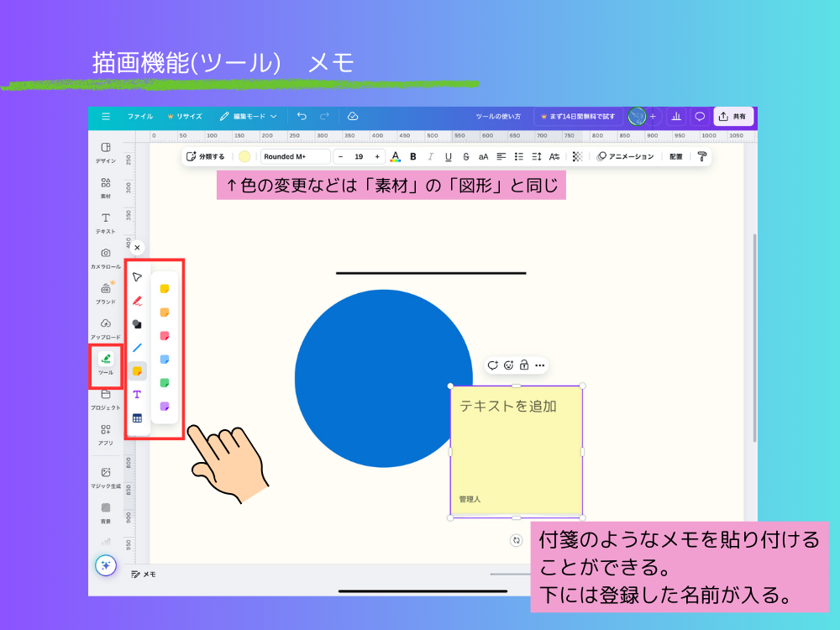The image size is (840, 630).
Task: Select the arrow selection tool in the flyout
Action: (135, 275)
